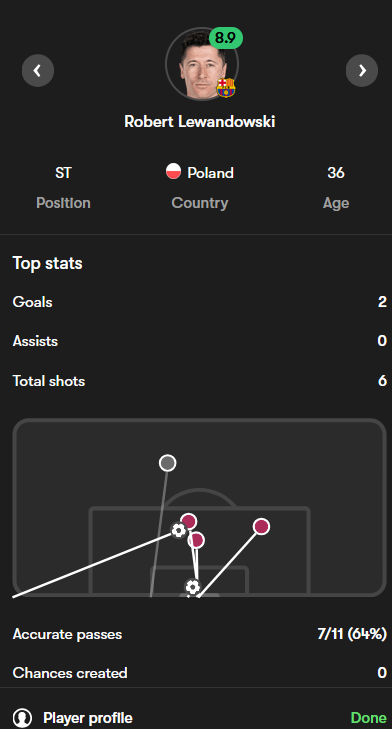392x729 pixels.
Task: Click the Barcelona club crest badge
Action: point(226,88)
